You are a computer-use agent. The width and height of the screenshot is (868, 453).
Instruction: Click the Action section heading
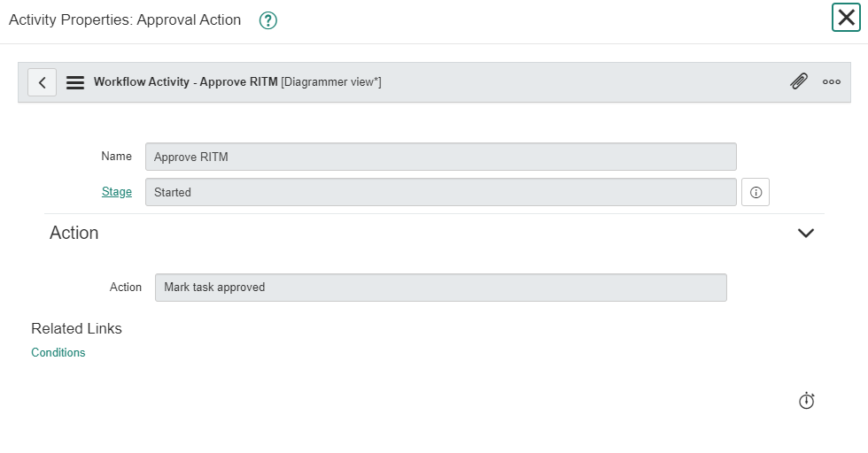click(x=74, y=233)
